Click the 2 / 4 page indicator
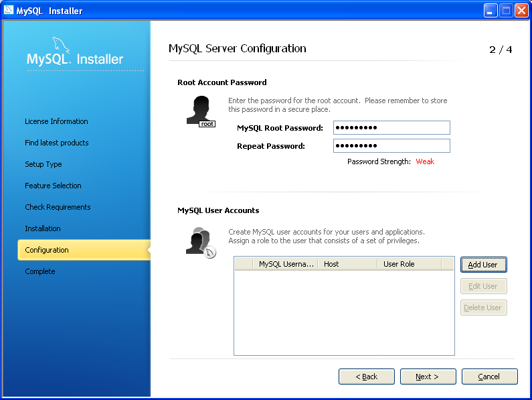 click(x=501, y=50)
